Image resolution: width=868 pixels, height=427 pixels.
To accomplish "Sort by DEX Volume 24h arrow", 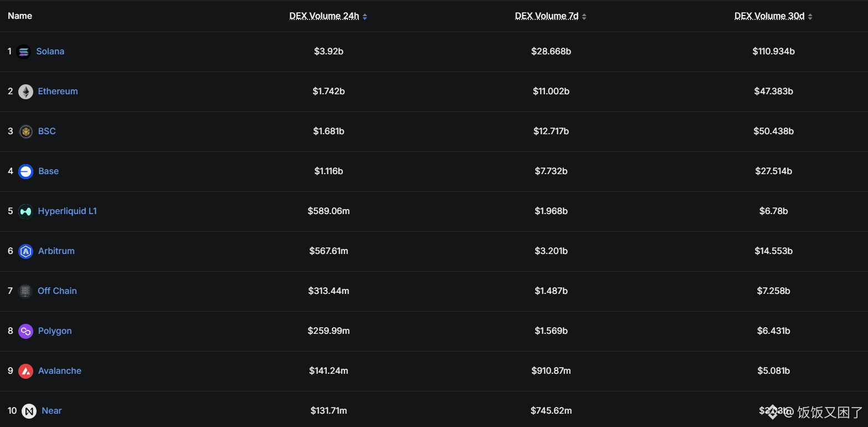I will pos(364,17).
